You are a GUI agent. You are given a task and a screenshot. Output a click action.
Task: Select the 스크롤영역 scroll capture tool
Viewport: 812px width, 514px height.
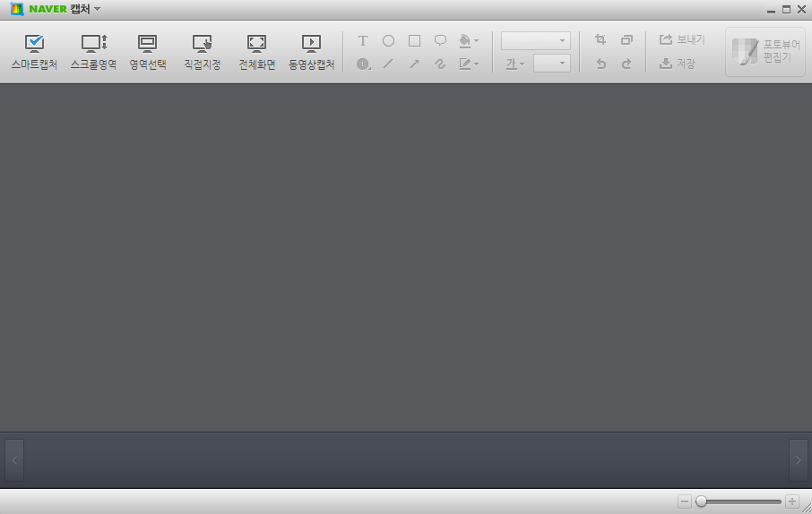tap(94, 52)
